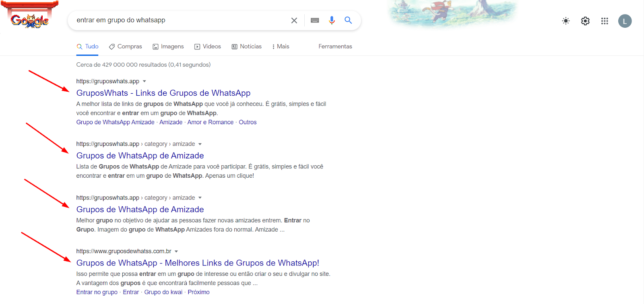Toggle dark theme with the sun icon
This screenshot has height=304, width=644.
click(566, 21)
